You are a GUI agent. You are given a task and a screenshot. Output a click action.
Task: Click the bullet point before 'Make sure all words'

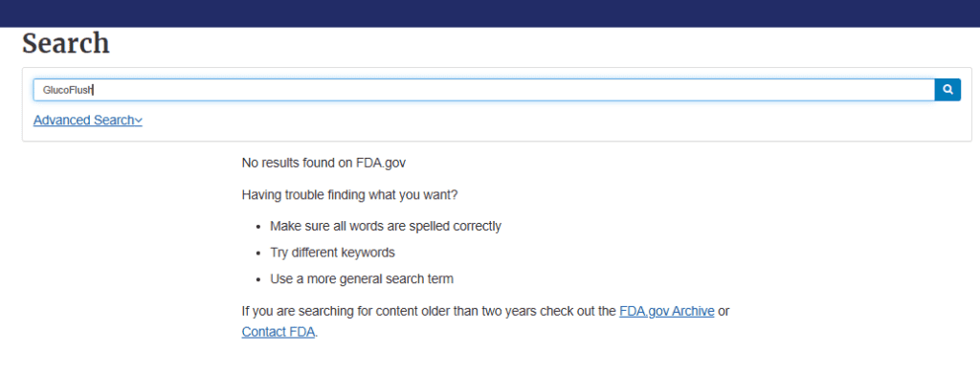click(x=257, y=227)
